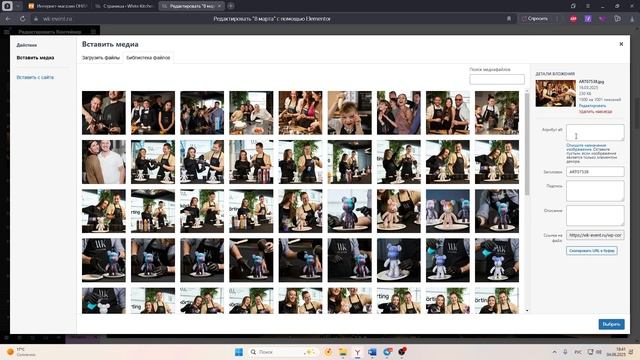Switch the keyboard language indicator
Image resolution: width=640 pixels, height=360 pixels.
578,352
